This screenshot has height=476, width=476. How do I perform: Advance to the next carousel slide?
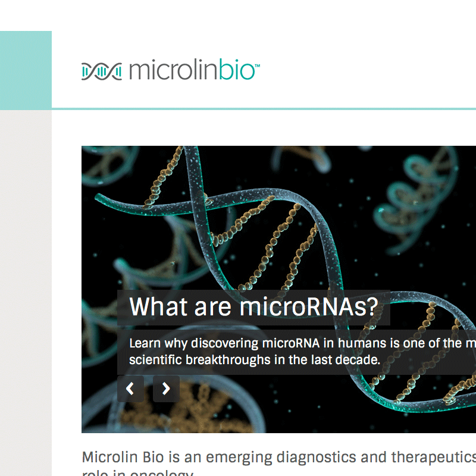[166, 389]
